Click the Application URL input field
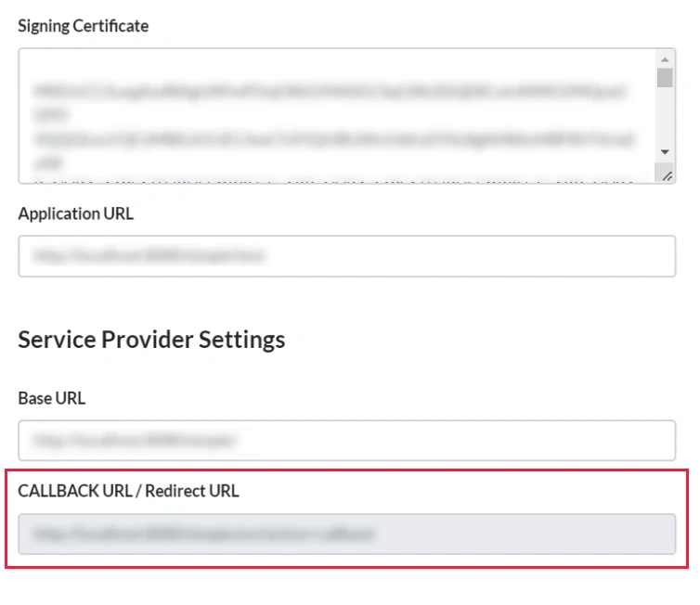The image size is (700, 605). pyautogui.click(x=347, y=256)
